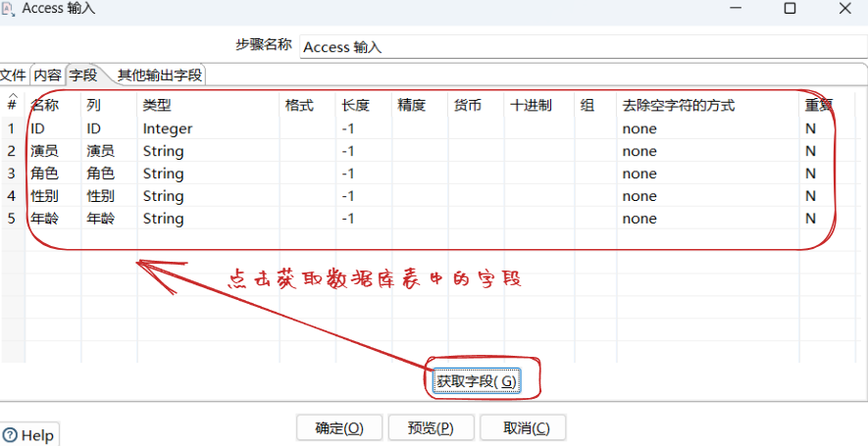Click the 组 column header
The height and width of the screenshot is (446, 868).
tap(595, 105)
